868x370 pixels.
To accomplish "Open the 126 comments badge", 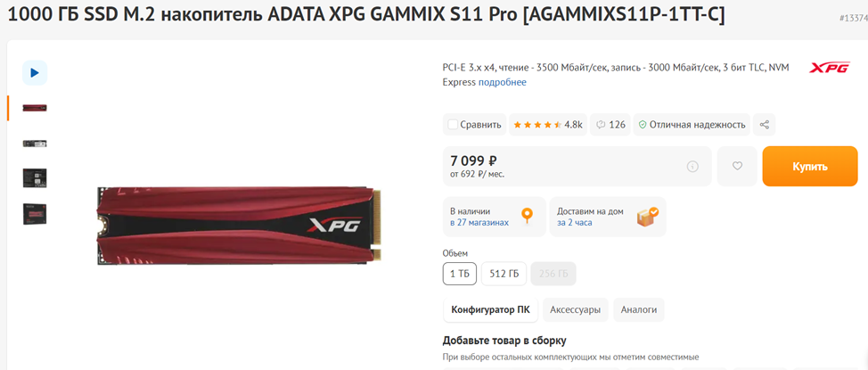I will coord(610,125).
